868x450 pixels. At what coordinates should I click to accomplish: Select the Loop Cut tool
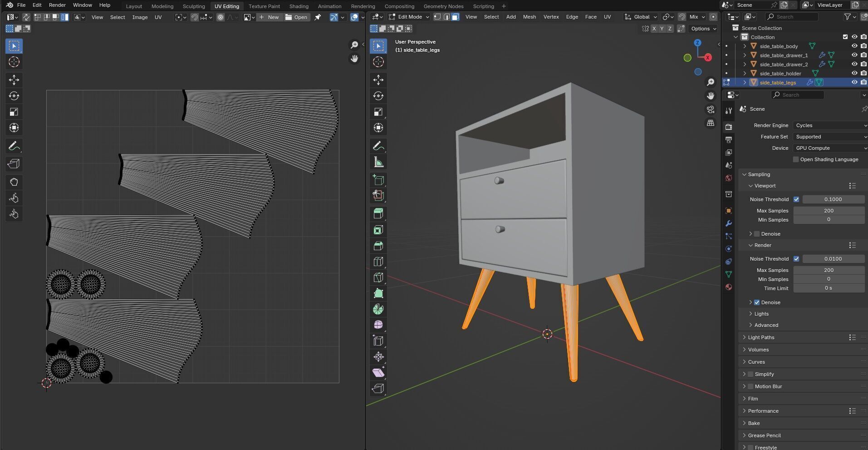378,262
